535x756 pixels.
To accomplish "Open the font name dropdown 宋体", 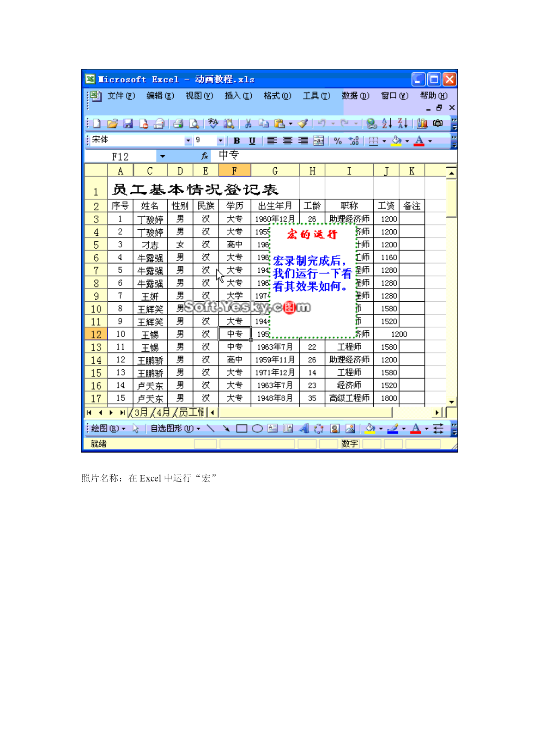I will click(x=188, y=141).
